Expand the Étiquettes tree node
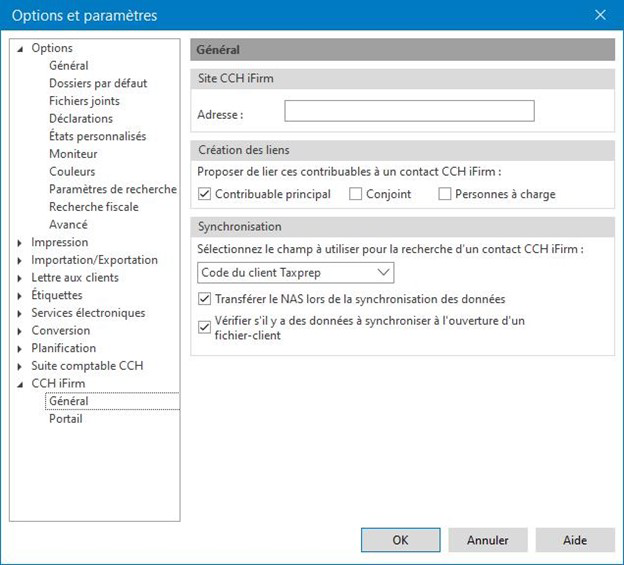The image size is (624, 565). click(x=20, y=296)
